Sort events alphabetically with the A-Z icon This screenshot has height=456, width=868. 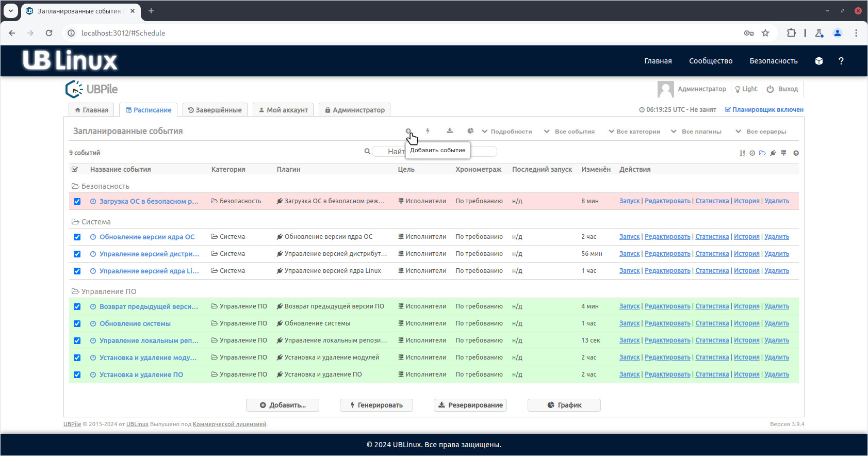pyautogui.click(x=742, y=153)
